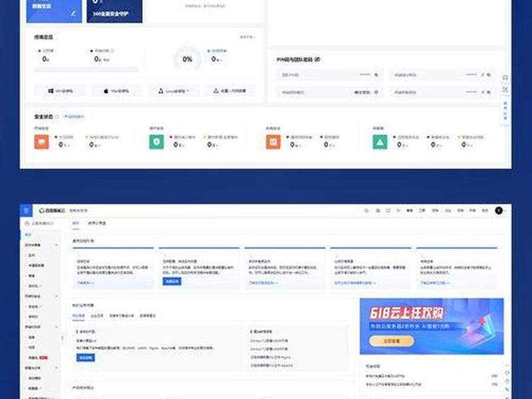This screenshot has height=399, width=532.
Task: Click the blue button in the second guide card
Action: [172, 281]
